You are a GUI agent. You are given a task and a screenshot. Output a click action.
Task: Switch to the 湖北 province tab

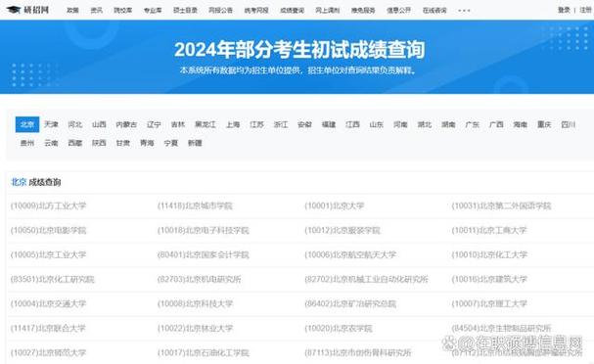click(x=425, y=124)
